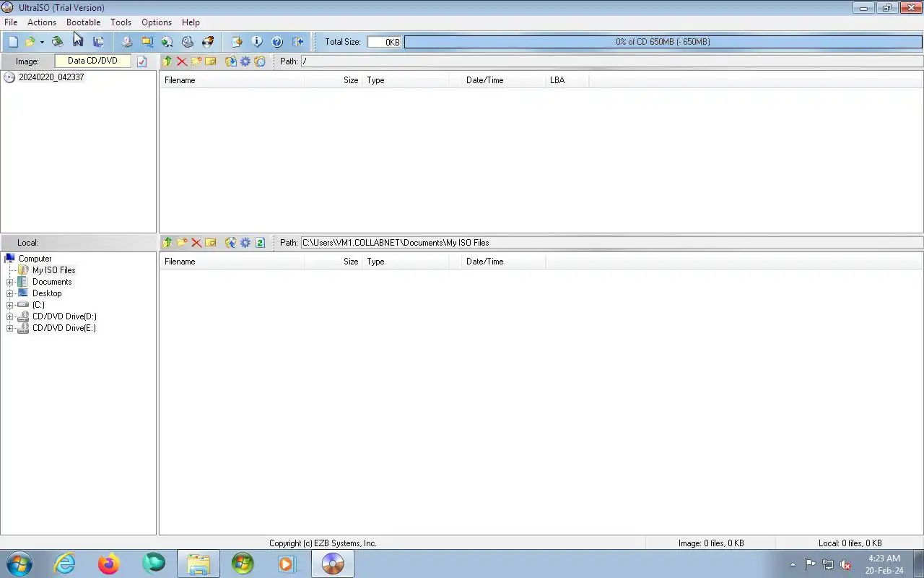
Task: Select the Computer tree item
Action: point(35,259)
